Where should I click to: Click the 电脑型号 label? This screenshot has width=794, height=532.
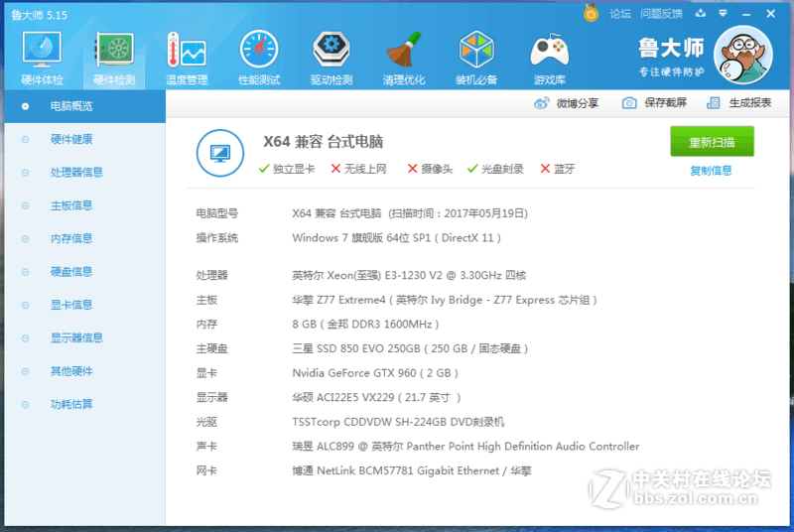pos(216,213)
